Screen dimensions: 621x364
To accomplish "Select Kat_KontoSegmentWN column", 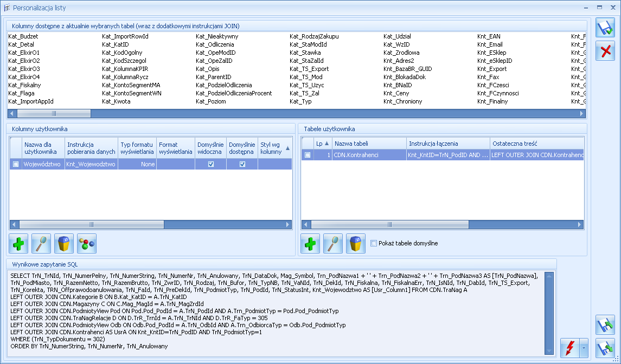I will pos(131,93).
